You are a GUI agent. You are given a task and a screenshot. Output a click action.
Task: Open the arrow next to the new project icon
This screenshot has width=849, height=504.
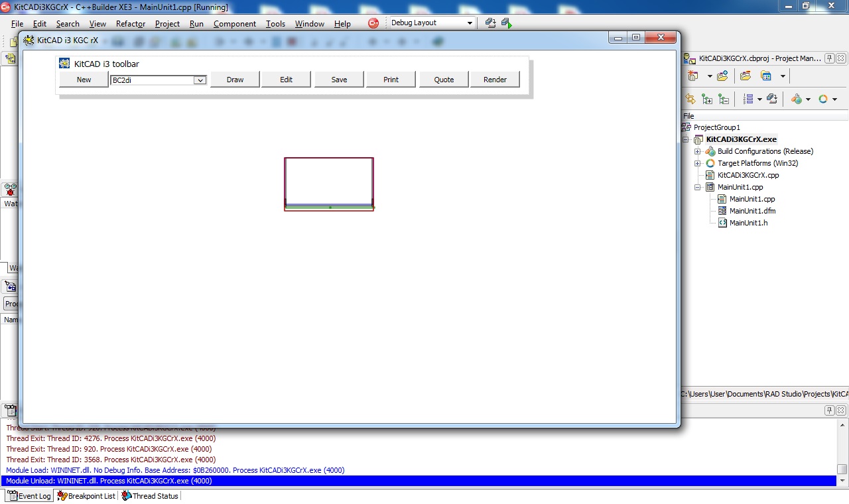tap(709, 76)
